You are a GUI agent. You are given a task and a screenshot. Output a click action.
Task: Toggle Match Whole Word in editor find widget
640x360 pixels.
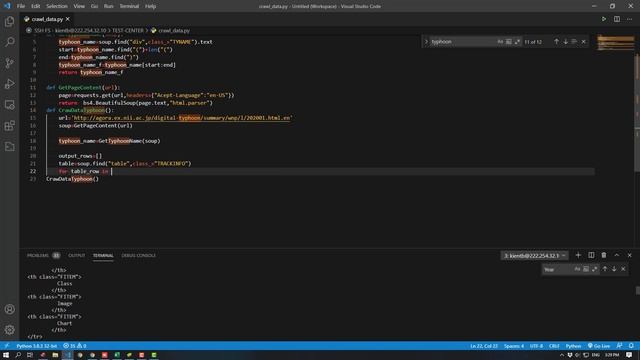click(509, 42)
